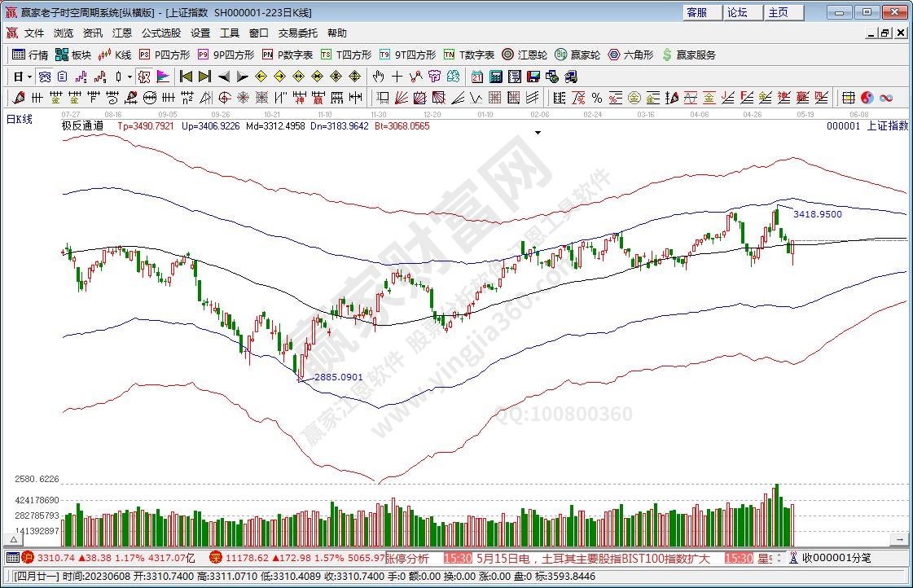
Task: Open the 六角形 hexagon tool
Action: click(630, 55)
